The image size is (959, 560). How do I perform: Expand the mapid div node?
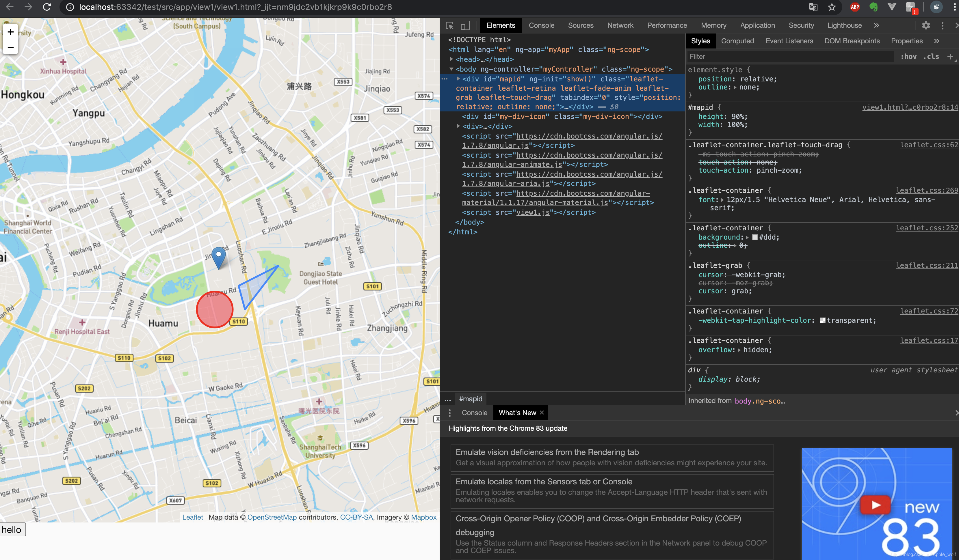[x=458, y=79]
